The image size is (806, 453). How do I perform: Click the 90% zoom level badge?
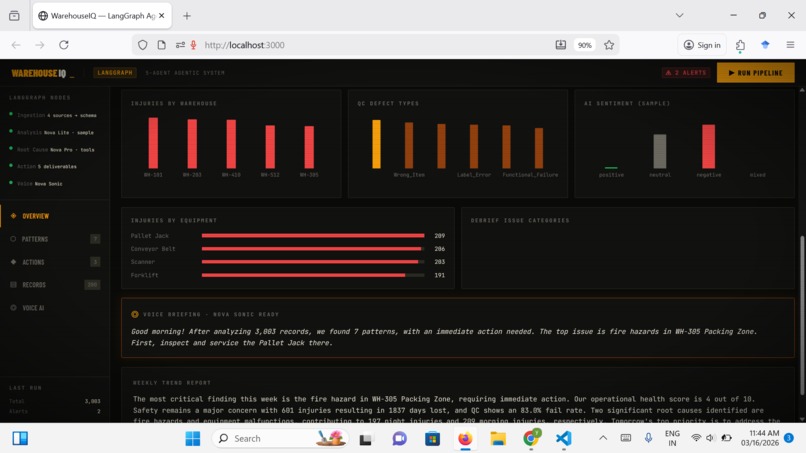point(584,45)
